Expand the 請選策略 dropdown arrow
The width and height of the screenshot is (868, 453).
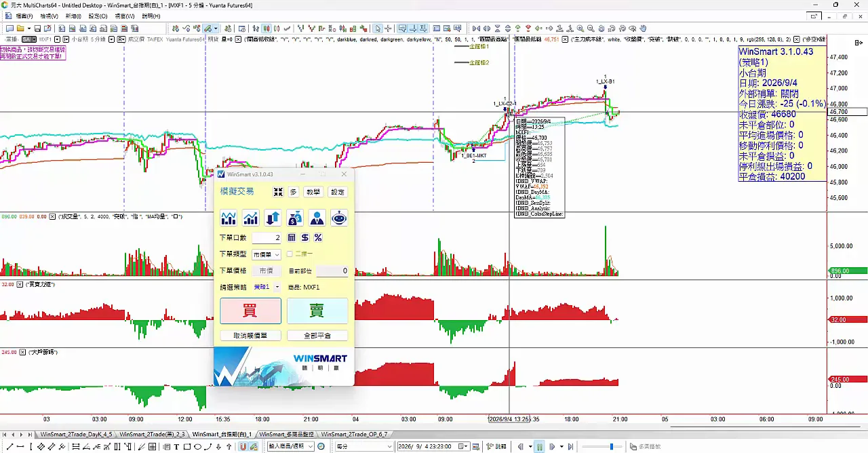[277, 288]
